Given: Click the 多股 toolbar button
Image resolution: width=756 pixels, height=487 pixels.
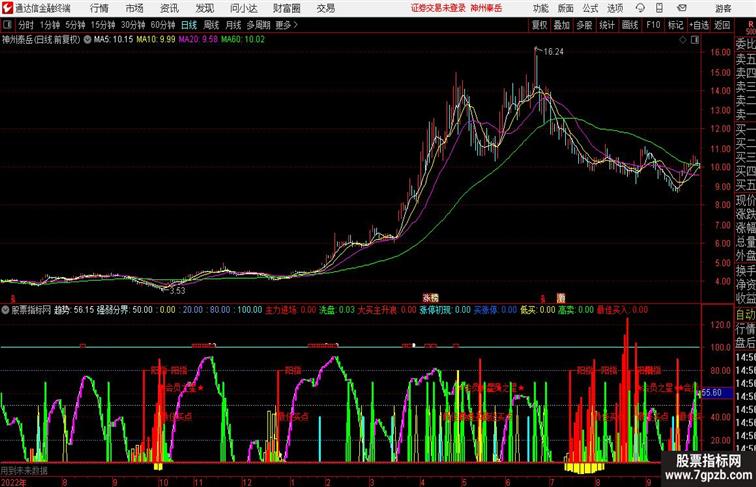Looking at the screenshot, I should [584, 25].
